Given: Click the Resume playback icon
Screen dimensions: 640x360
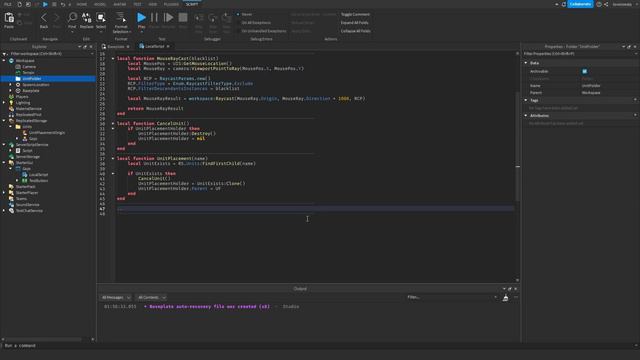Looking at the screenshot, I should pos(168,19).
